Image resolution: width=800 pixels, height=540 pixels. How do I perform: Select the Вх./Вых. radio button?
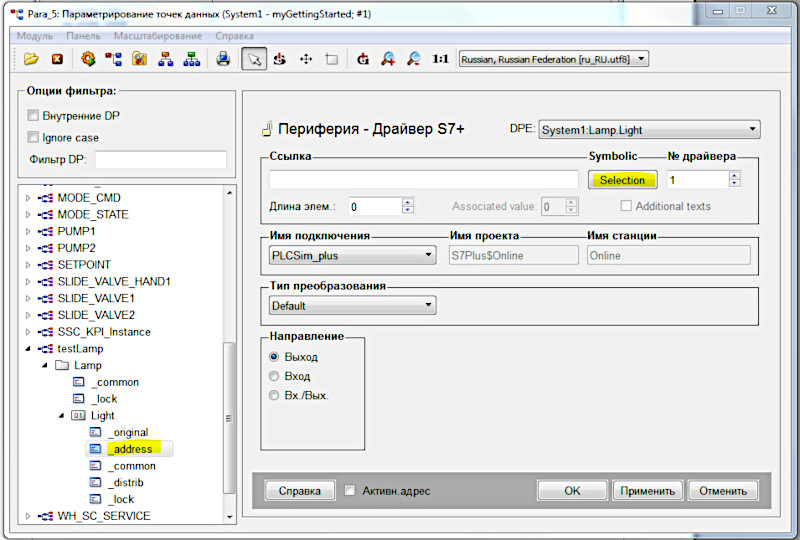pyautogui.click(x=274, y=396)
